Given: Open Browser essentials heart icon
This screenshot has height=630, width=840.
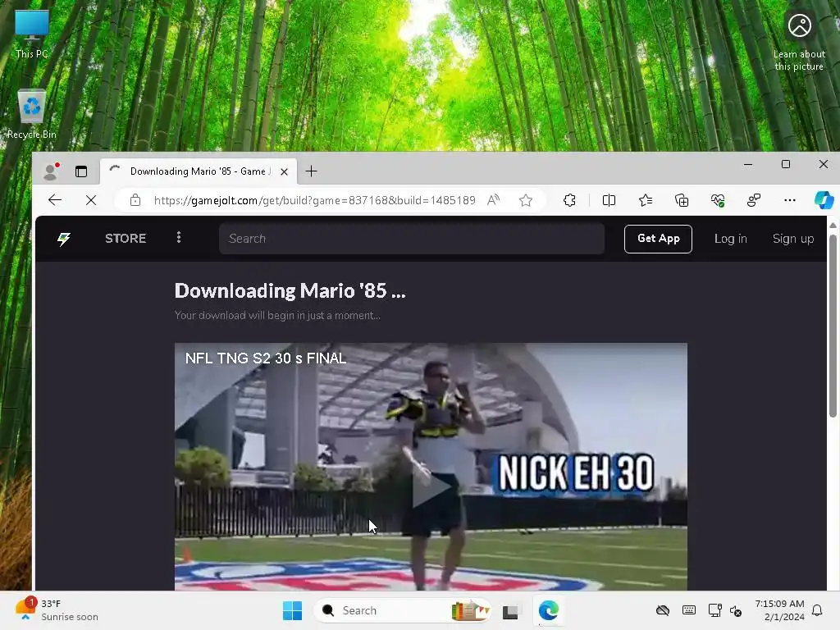Looking at the screenshot, I should click(x=717, y=200).
